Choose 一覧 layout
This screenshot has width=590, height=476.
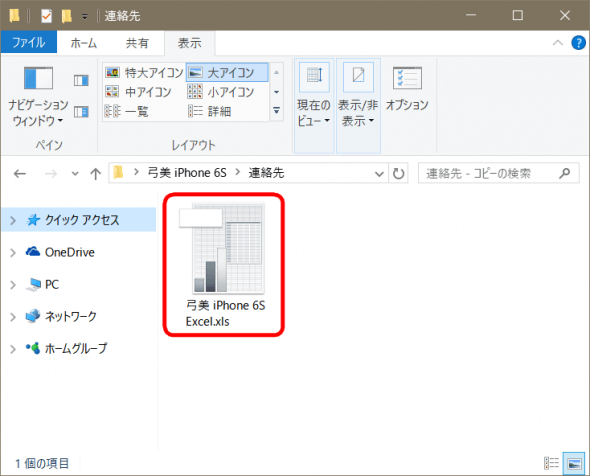pyautogui.click(x=127, y=111)
